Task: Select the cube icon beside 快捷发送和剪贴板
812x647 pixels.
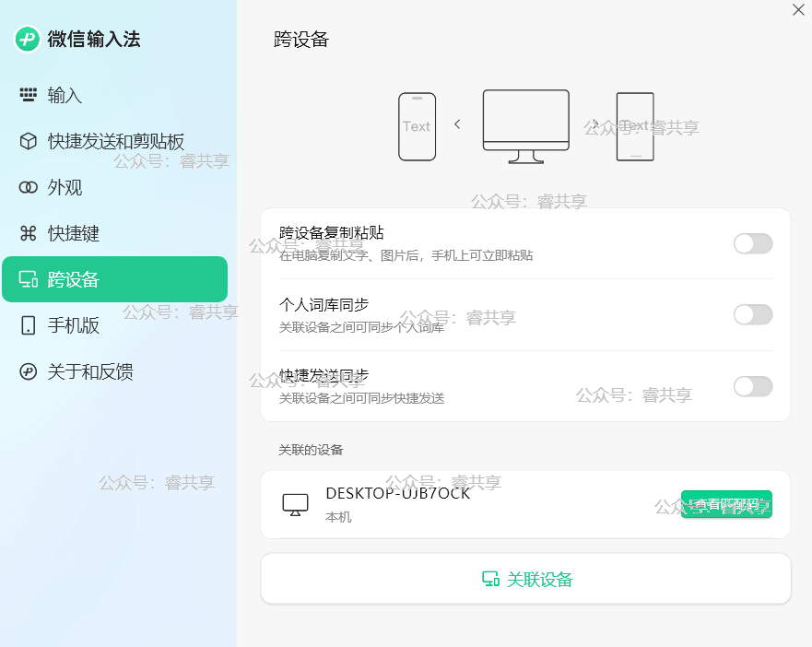Action: tap(28, 141)
